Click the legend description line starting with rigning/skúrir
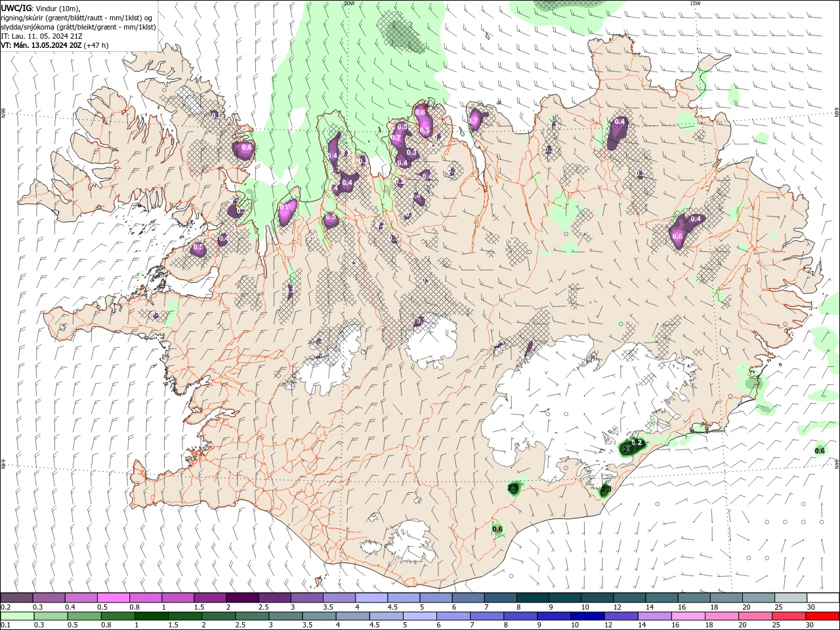840x630 pixels. pos(77,17)
